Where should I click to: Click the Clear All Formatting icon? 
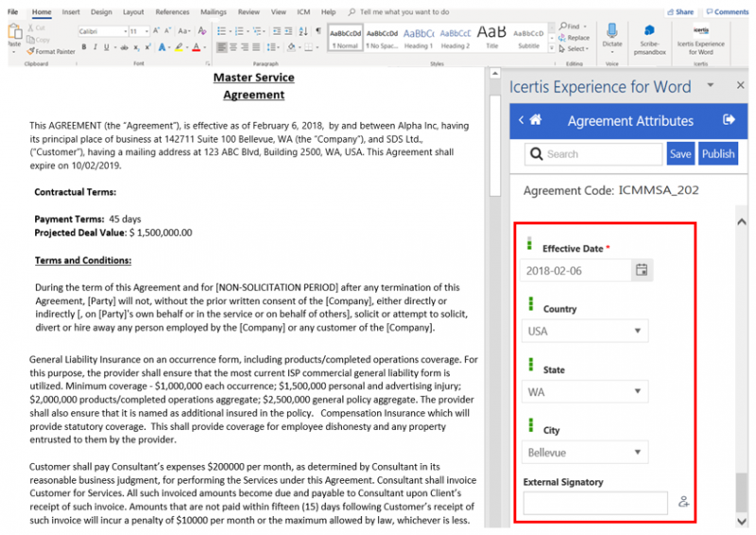click(202, 31)
